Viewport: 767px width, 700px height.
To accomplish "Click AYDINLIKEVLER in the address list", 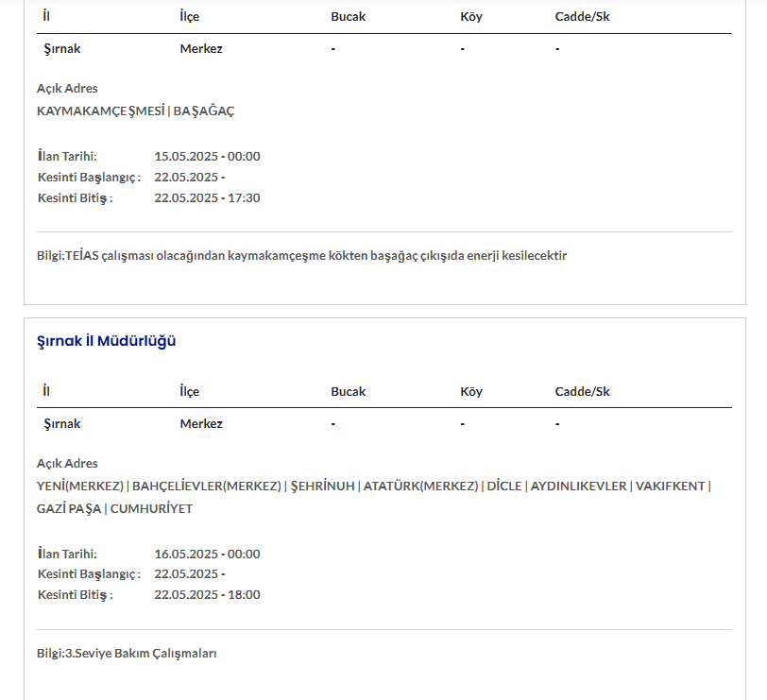I will click(x=578, y=486).
